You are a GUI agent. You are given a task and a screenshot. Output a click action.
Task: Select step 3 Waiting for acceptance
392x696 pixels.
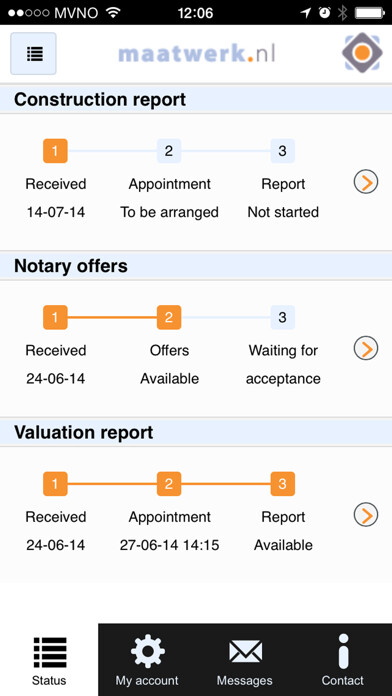coord(283,317)
